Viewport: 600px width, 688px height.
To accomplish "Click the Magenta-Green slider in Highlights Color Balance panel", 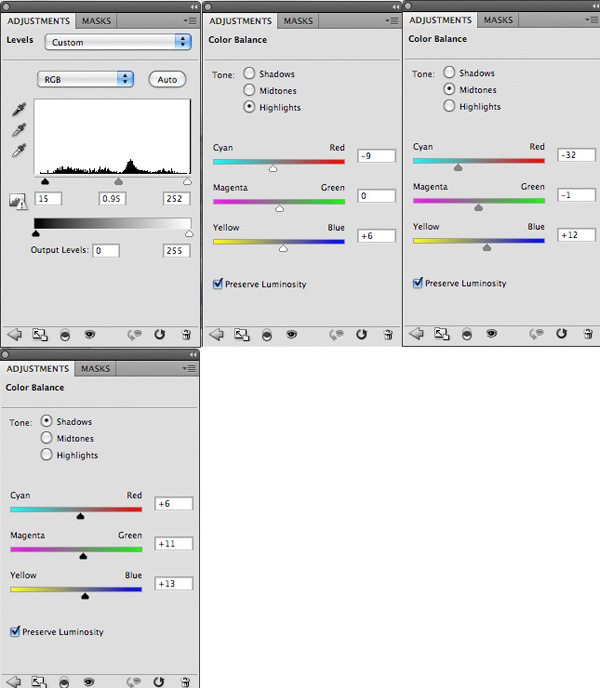I will (x=279, y=202).
